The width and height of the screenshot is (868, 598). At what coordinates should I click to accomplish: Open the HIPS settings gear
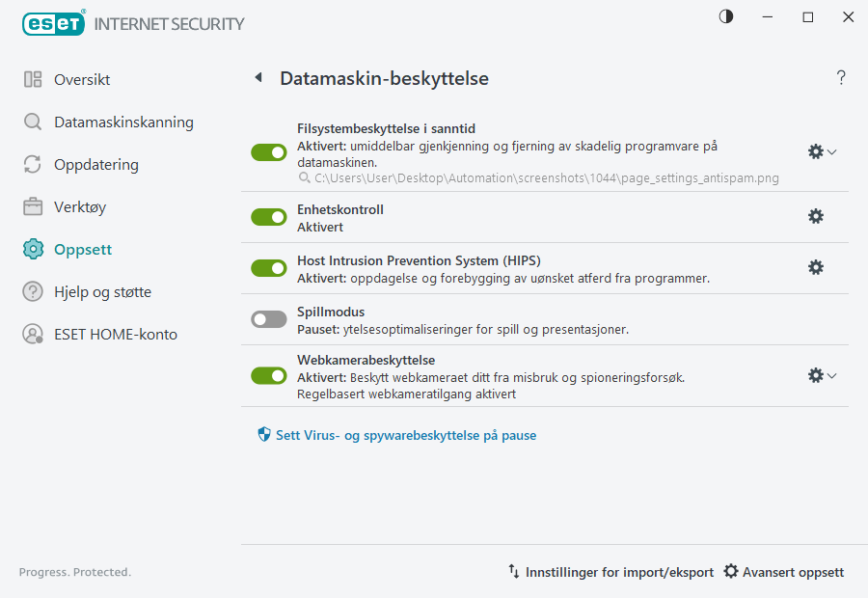tap(815, 267)
